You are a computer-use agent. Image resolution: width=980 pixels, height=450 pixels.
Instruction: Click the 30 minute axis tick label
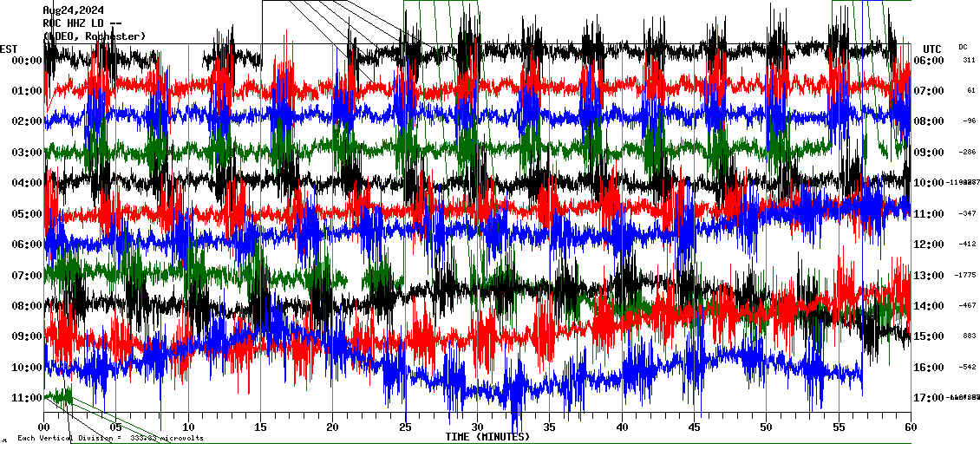[477, 427]
